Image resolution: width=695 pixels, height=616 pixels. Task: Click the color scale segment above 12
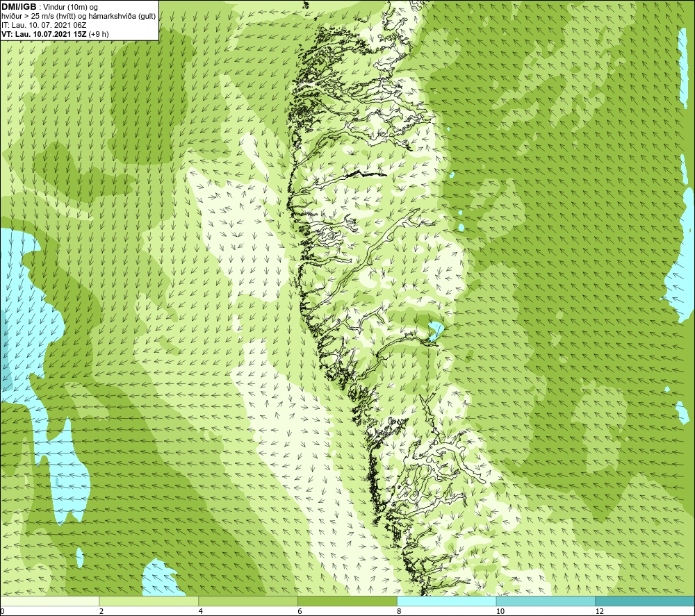[645, 601]
